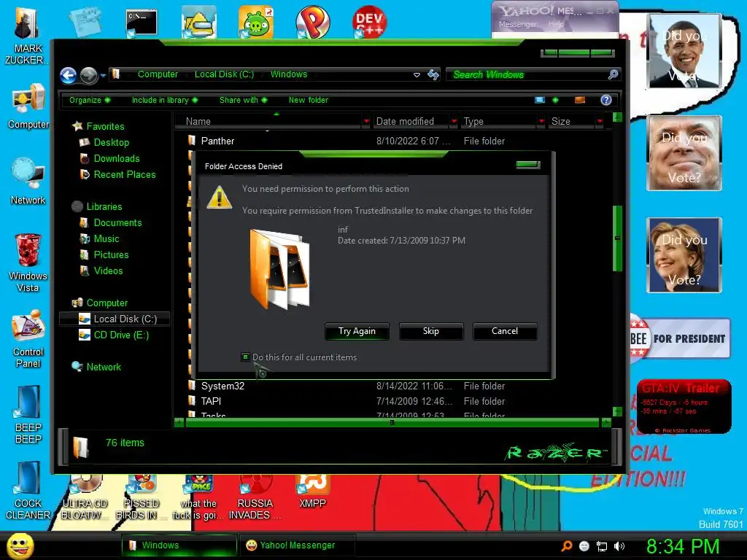The height and width of the screenshot is (560, 747).
Task: Open the Recycle Bin named Windows Vista
Action: tap(28, 262)
